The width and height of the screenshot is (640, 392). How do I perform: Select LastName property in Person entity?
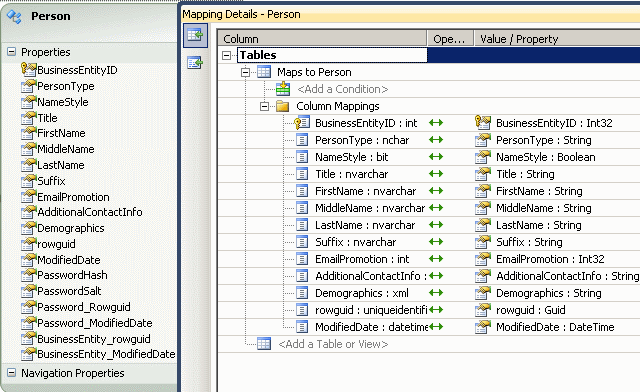[x=61, y=165]
